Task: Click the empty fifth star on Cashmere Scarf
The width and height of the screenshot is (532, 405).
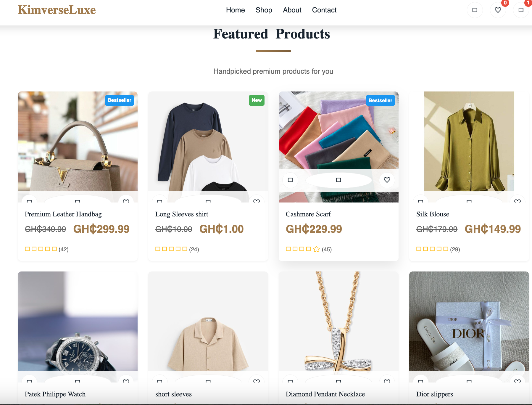Action: [x=317, y=249]
